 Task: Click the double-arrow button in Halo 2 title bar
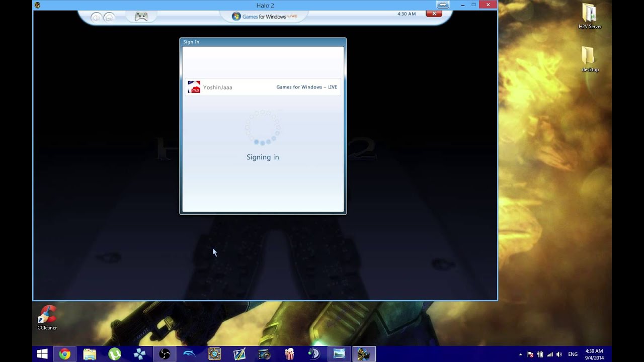click(x=443, y=5)
